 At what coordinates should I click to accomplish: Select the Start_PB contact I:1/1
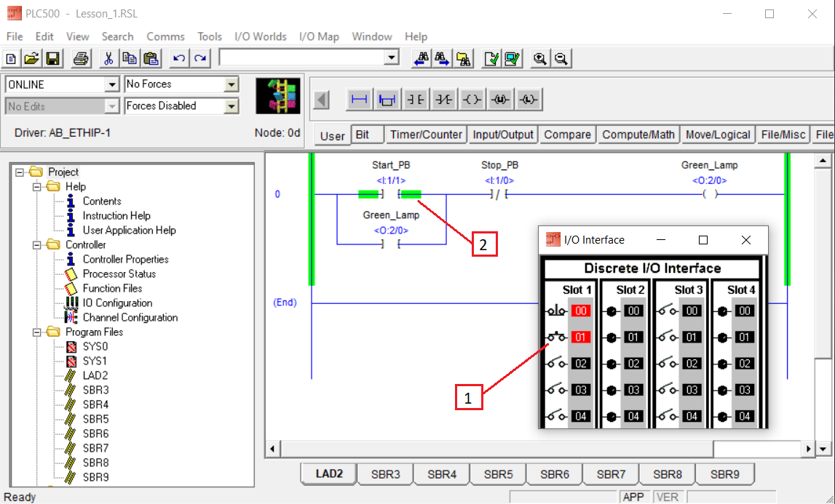pos(391,194)
